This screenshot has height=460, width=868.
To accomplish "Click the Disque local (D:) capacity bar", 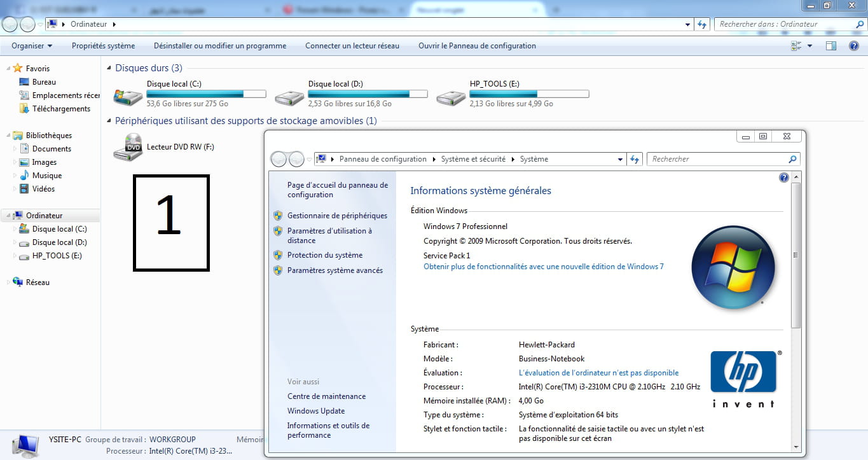I will coord(368,94).
